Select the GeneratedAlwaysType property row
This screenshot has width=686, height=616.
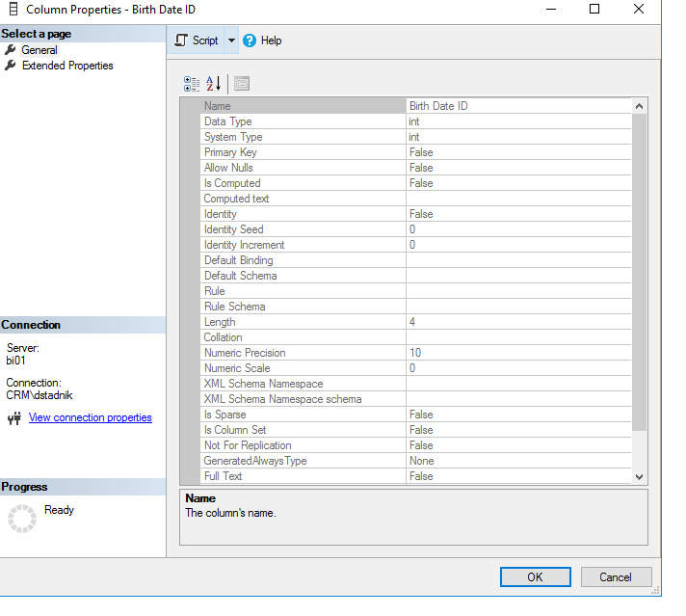coord(415,461)
